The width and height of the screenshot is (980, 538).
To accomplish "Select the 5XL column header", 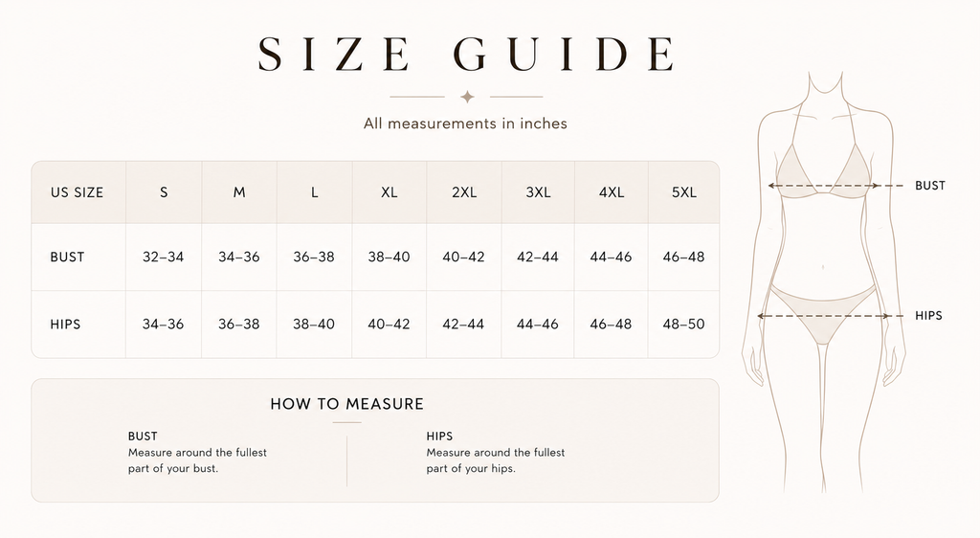I will (x=683, y=192).
